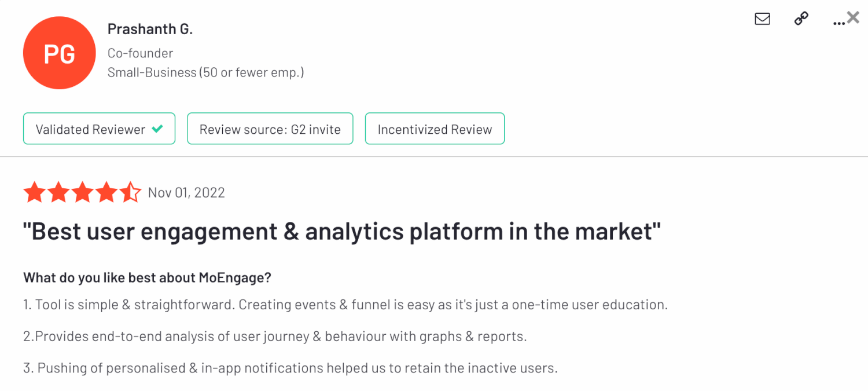Open Prashanth G.'s reviewer profile name
Image resolution: width=868 pixels, height=391 pixels.
click(150, 30)
